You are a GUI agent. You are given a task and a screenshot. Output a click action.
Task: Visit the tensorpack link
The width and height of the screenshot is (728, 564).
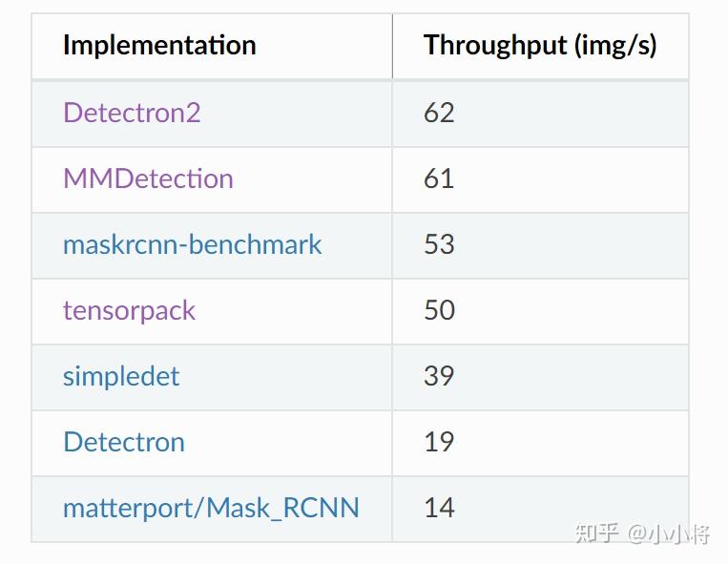(x=129, y=310)
